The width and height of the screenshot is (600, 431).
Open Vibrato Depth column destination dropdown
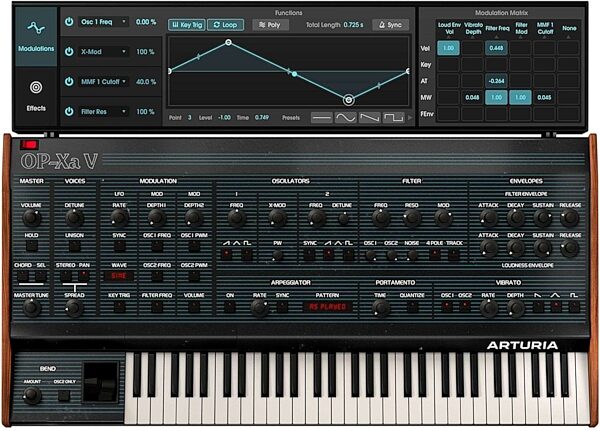tap(473, 30)
